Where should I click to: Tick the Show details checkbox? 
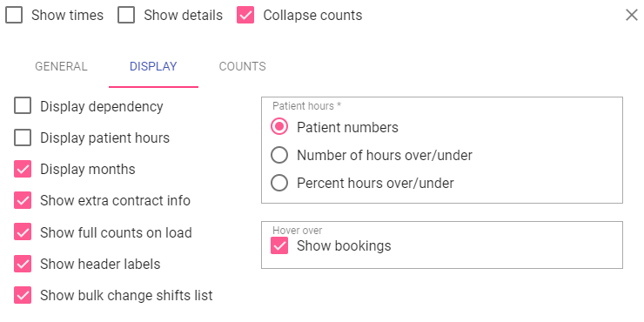[x=126, y=15]
